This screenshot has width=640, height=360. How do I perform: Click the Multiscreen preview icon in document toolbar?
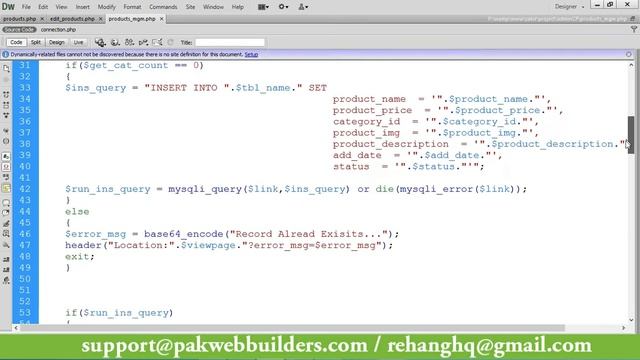[x=100, y=42]
